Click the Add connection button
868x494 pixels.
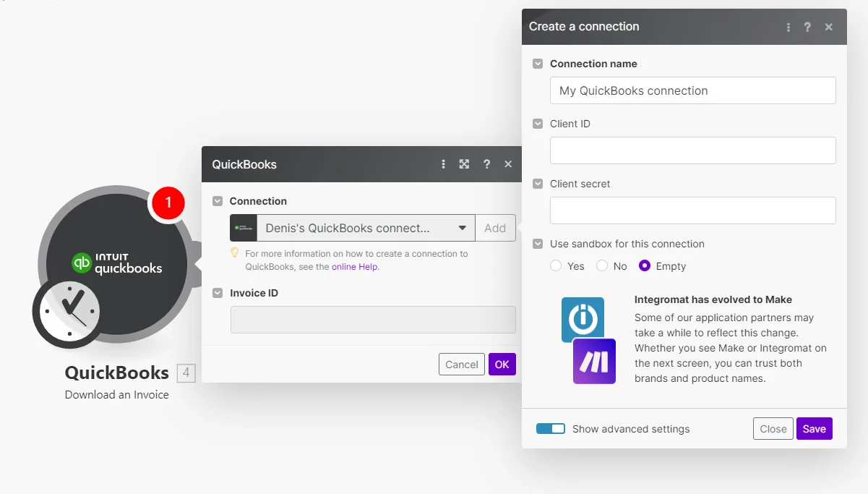[x=495, y=228]
